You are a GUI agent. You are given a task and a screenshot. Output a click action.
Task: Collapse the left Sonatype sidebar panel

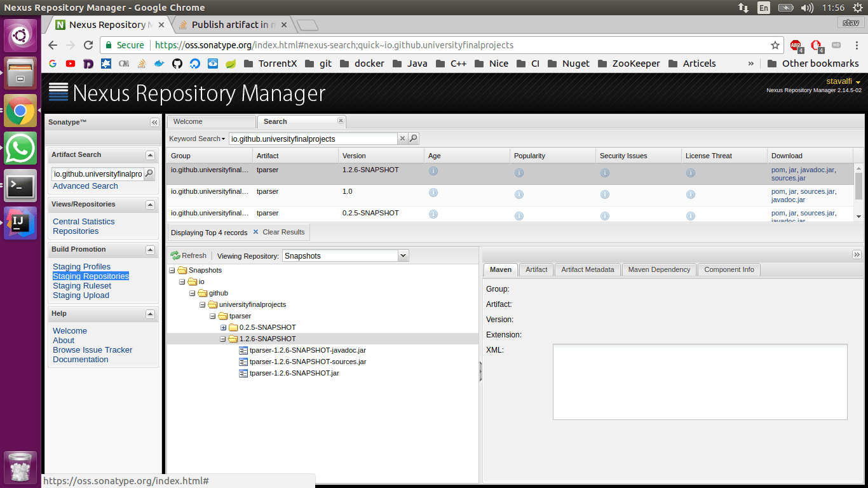pyautogui.click(x=154, y=122)
